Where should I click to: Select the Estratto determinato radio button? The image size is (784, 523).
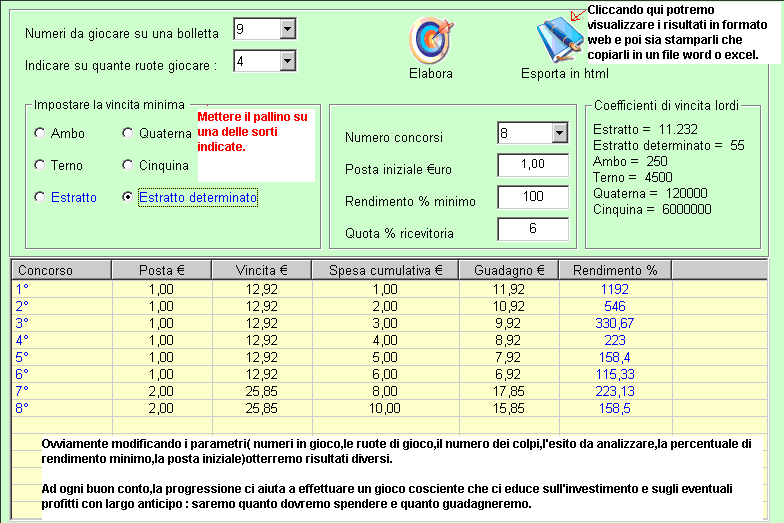[x=127, y=198]
